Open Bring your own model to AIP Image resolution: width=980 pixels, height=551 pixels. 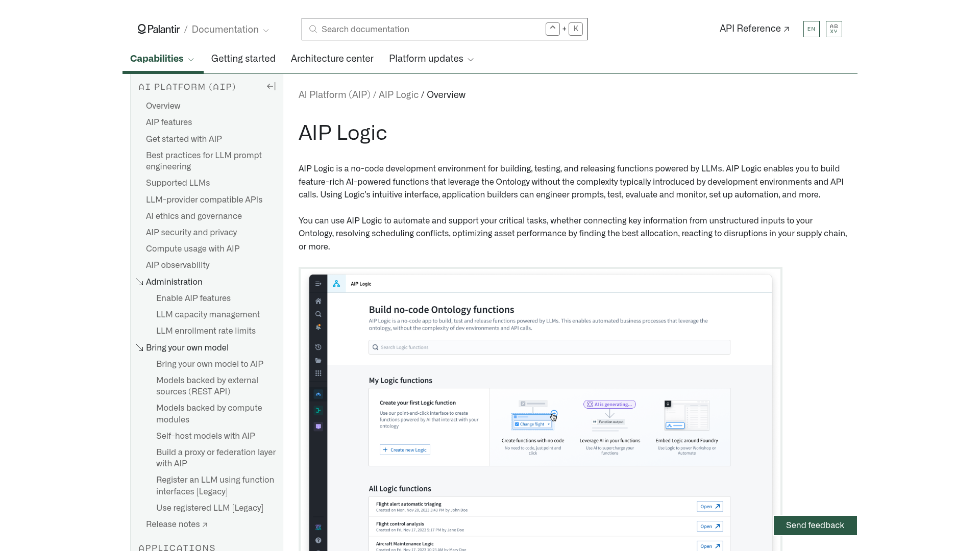(210, 364)
